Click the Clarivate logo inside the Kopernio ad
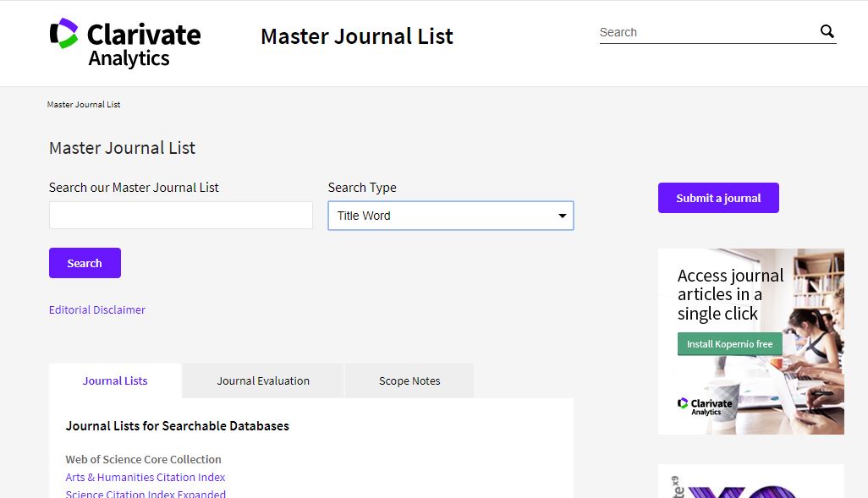This screenshot has width=868, height=498. pos(705,406)
